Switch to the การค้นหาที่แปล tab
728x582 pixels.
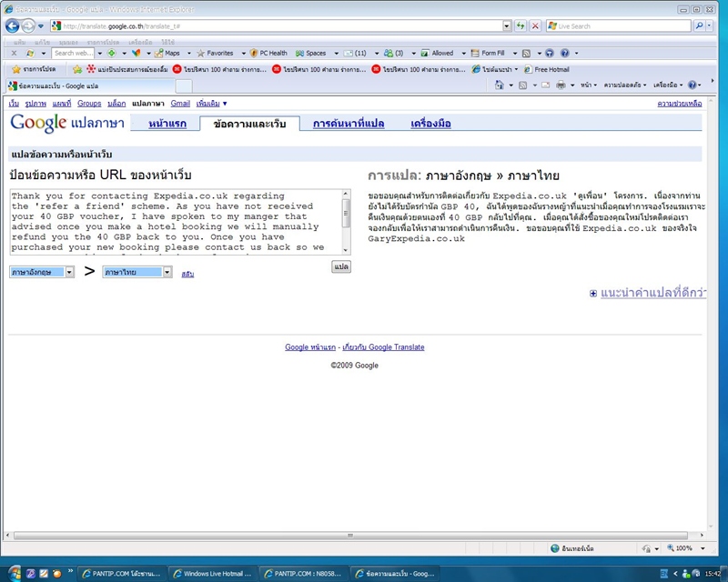point(349,124)
